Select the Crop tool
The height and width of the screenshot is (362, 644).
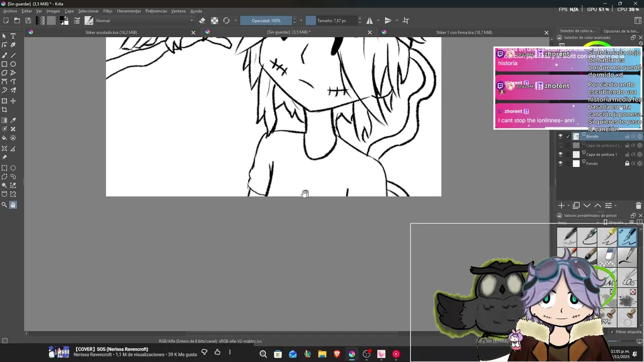[5, 110]
